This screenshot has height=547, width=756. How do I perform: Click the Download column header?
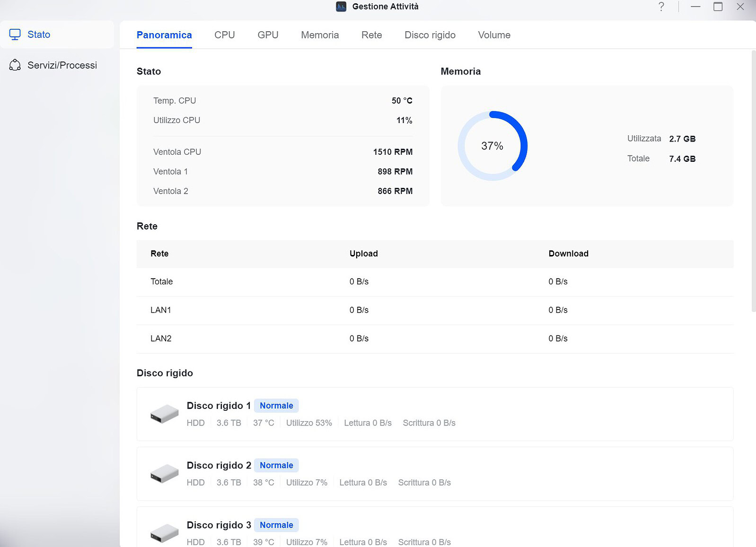[x=569, y=254]
